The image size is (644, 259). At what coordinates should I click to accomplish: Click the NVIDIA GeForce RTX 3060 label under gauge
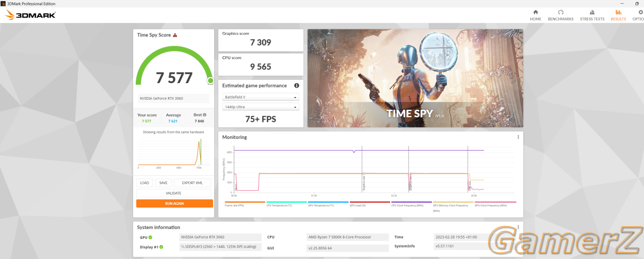173,99
